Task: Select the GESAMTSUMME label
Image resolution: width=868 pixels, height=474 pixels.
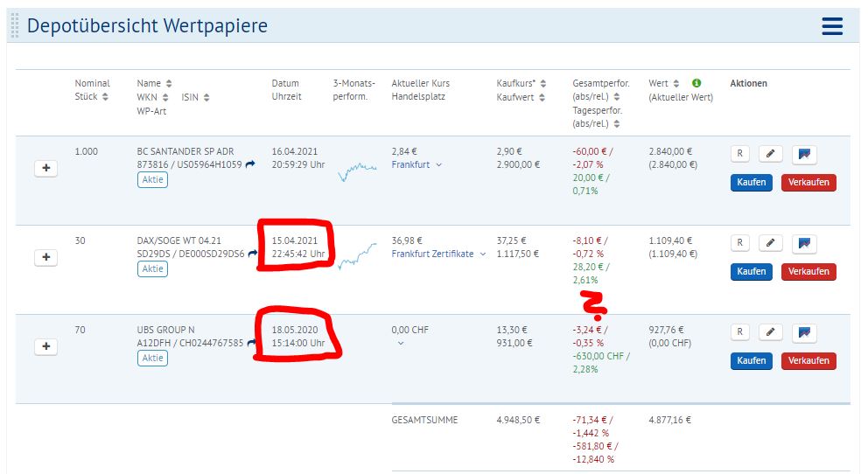Action: pyautogui.click(x=424, y=420)
